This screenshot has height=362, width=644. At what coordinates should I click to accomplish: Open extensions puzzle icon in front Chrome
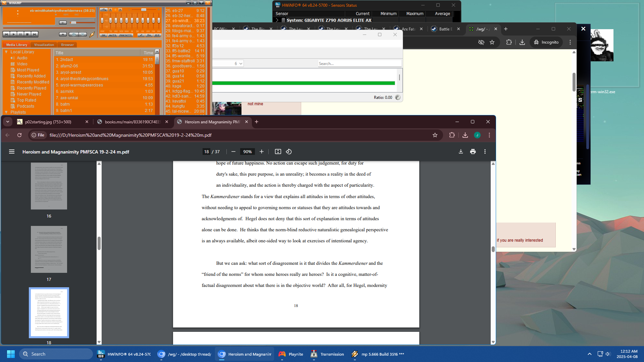[452, 135]
